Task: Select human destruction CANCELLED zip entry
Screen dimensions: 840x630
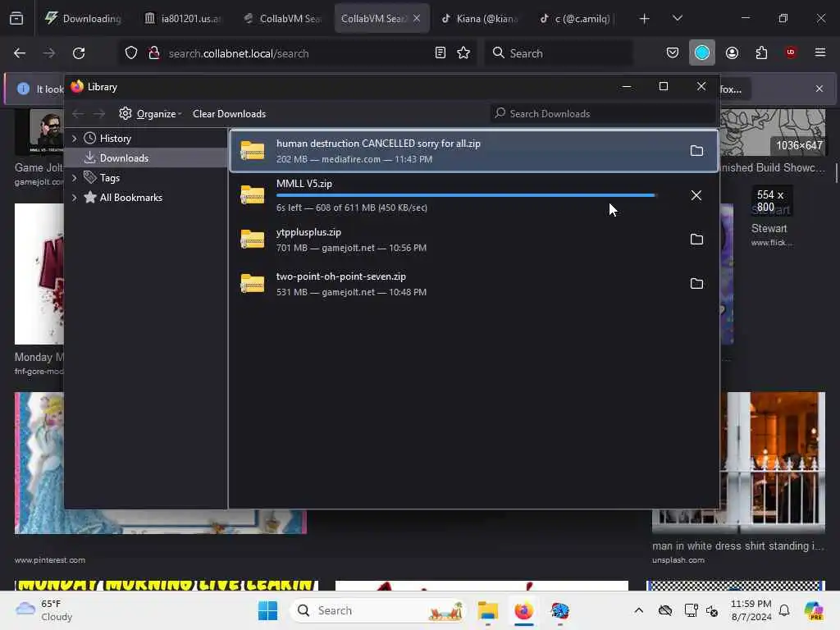Action: (474, 151)
